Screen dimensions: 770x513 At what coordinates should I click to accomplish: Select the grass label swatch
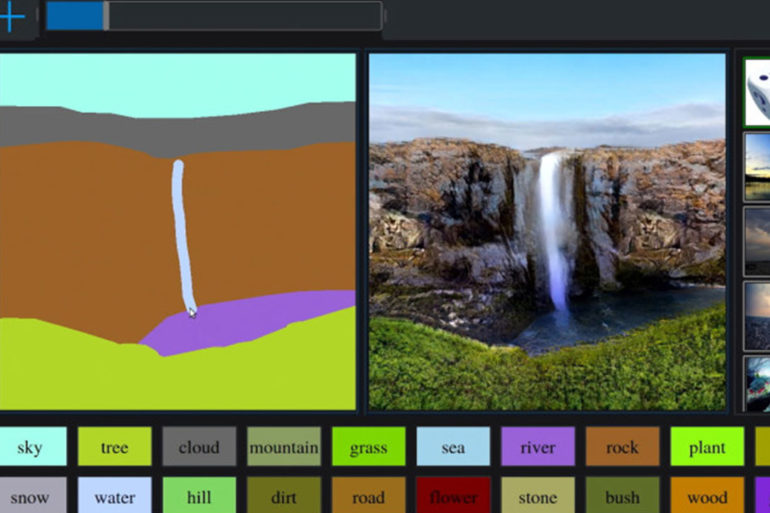coord(368,446)
